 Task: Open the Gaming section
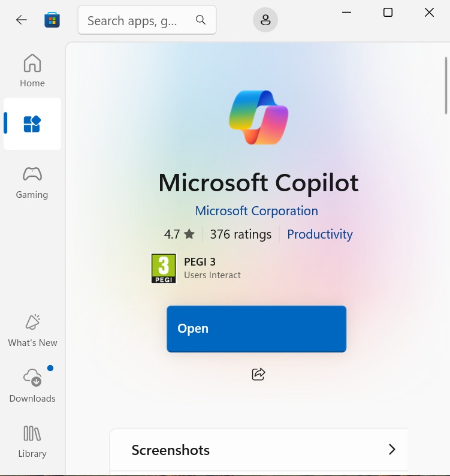32,182
